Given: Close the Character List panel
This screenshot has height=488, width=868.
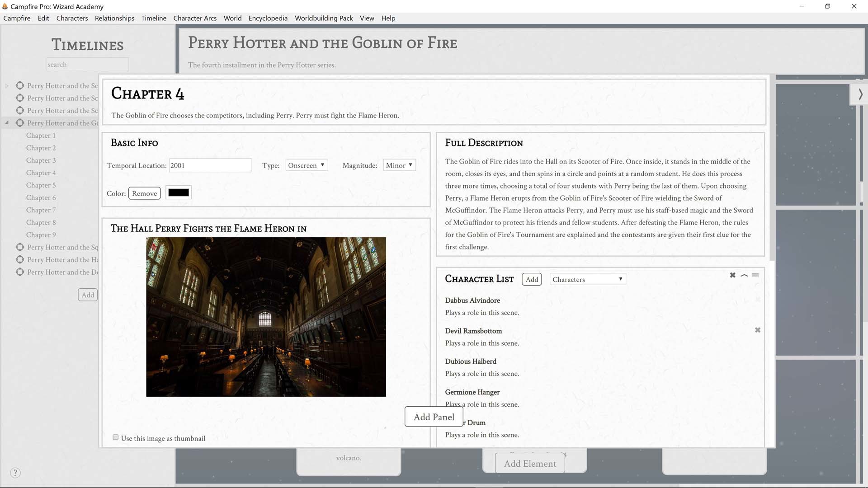Looking at the screenshot, I should click(x=732, y=275).
